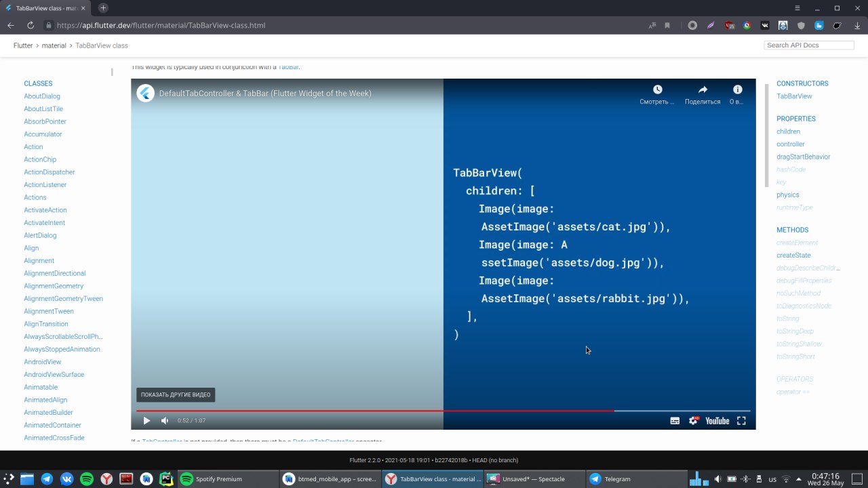Open controller property link
Viewport: 868px width, 488px height.
791,144
